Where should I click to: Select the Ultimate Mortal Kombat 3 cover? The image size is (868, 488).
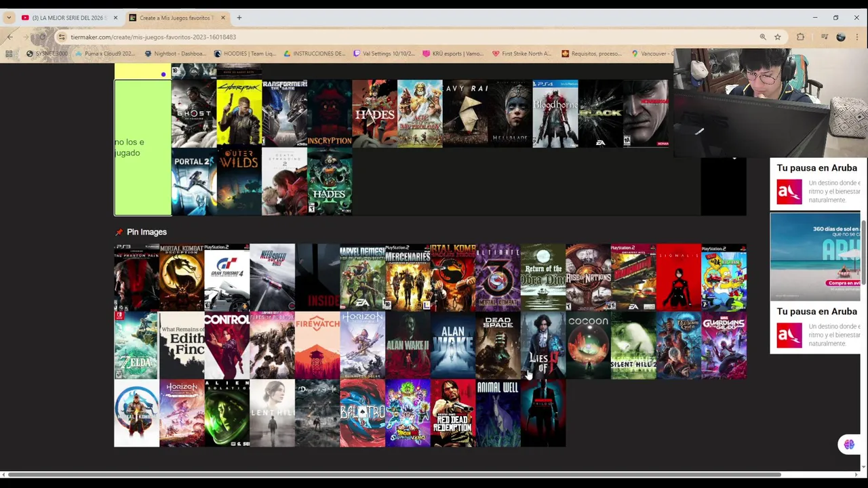(498, 277)
